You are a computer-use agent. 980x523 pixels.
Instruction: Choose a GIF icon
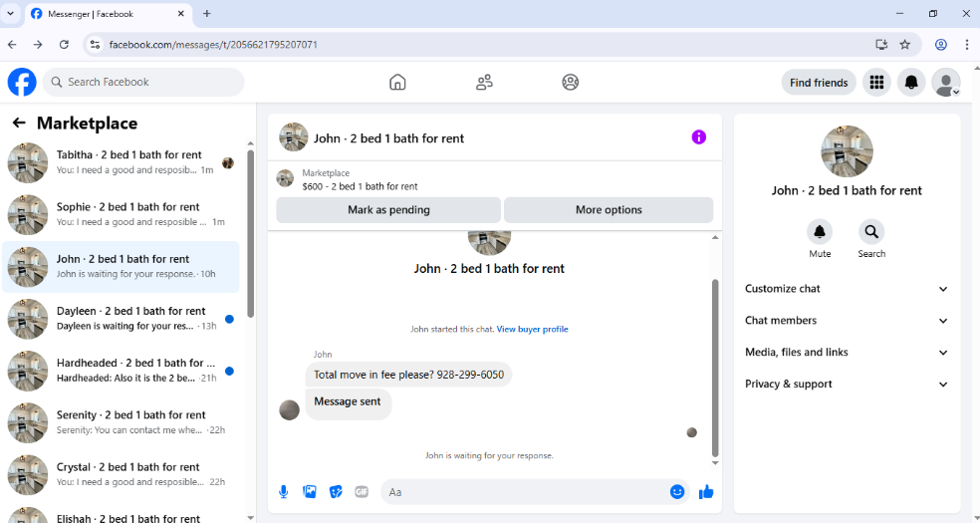[362, 492]
